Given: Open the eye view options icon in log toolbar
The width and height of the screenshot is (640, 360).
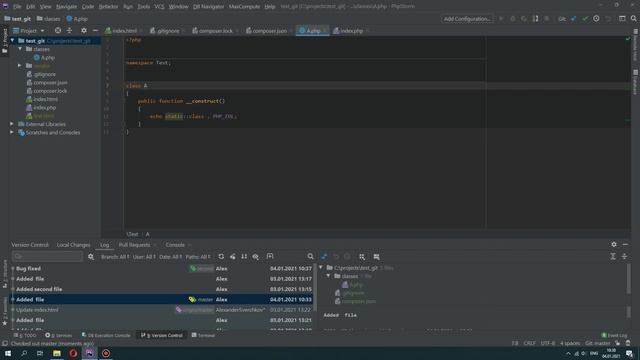Looking at the screenshot, I should [256, 256].
